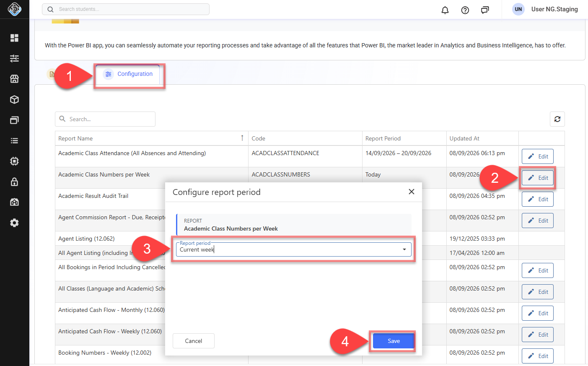This screenshot has height=366, width=588.
Task: Open the cube package icon in sidebar
Action: click(14, 99)
